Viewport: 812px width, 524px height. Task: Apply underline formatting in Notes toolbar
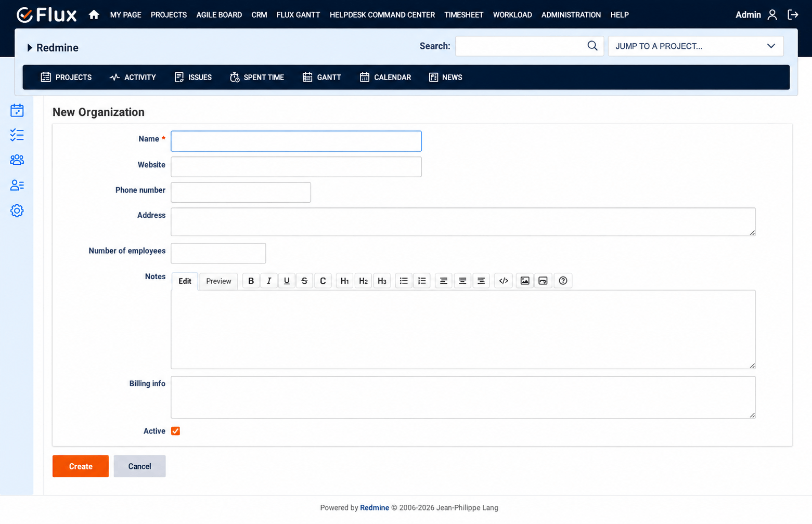(x=287, y=281)
